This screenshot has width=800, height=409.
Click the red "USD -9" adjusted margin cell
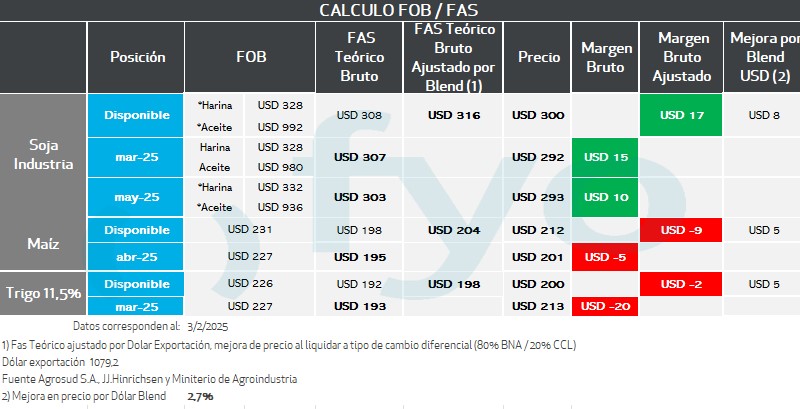683,231
